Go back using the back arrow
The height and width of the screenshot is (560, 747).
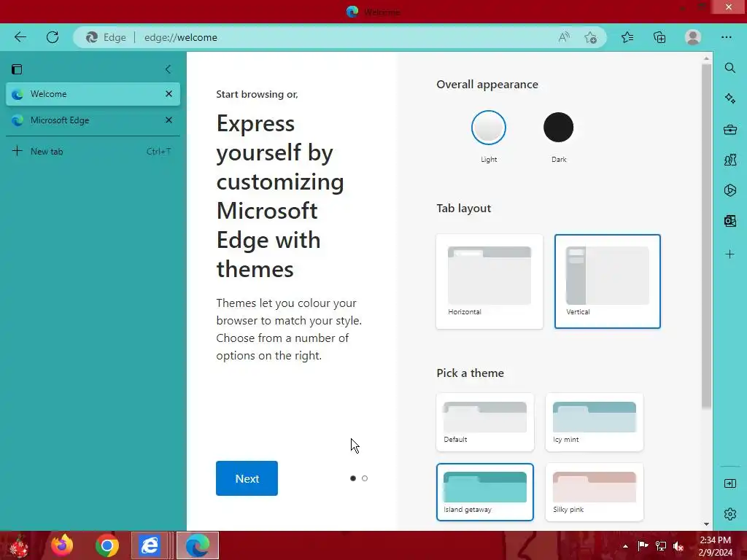[20, 37]
